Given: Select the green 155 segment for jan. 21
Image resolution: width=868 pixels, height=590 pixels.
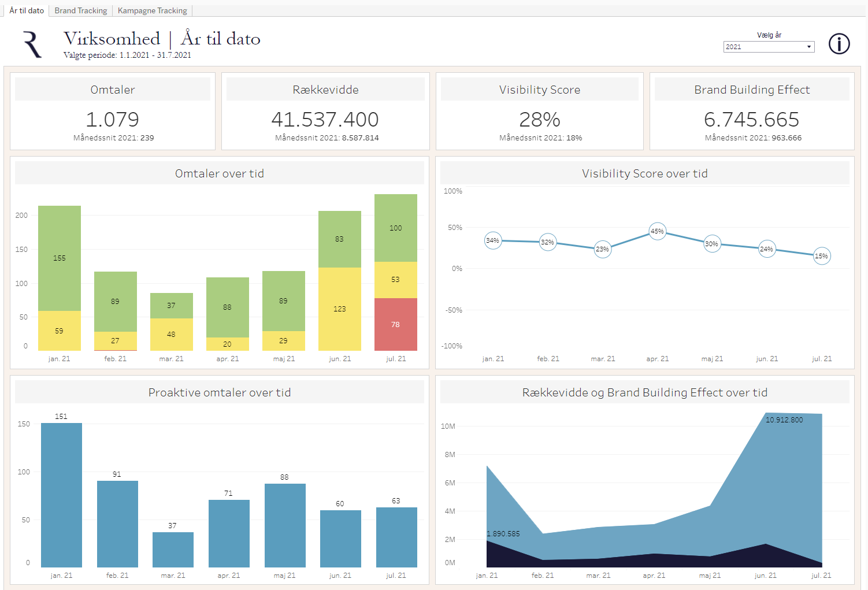Looking at the screenshot, I should click(x=60, y=258).
